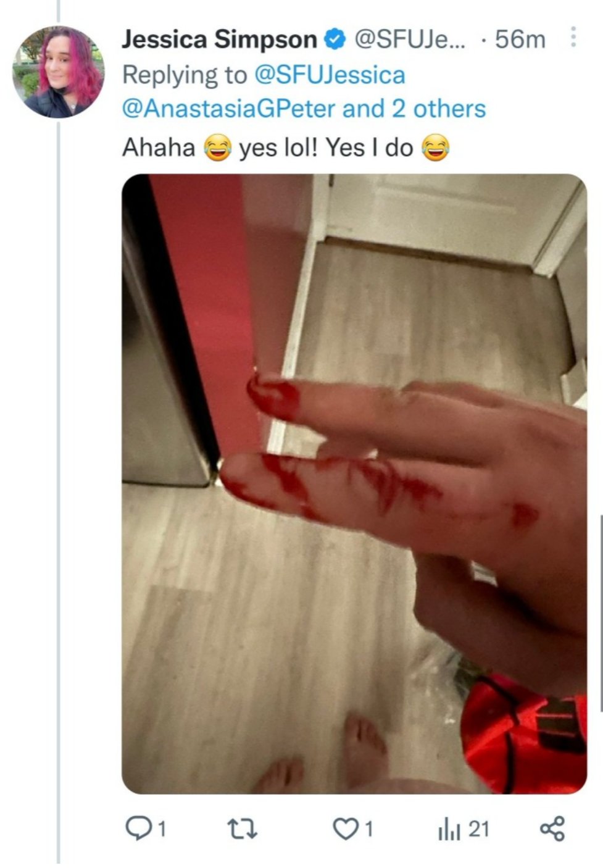
Task: Click the 56m timestamp
Action: pos(520,40)
